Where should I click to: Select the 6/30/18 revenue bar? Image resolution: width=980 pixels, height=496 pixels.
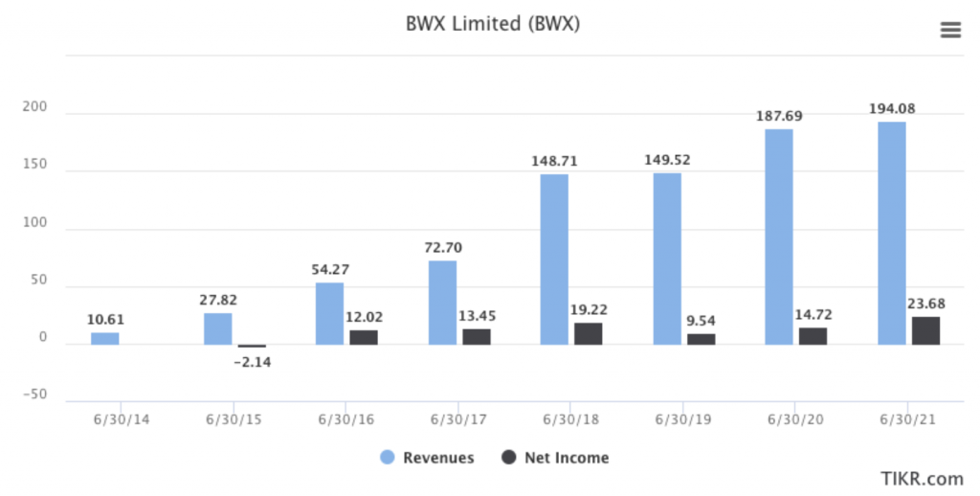coord(554,259)
